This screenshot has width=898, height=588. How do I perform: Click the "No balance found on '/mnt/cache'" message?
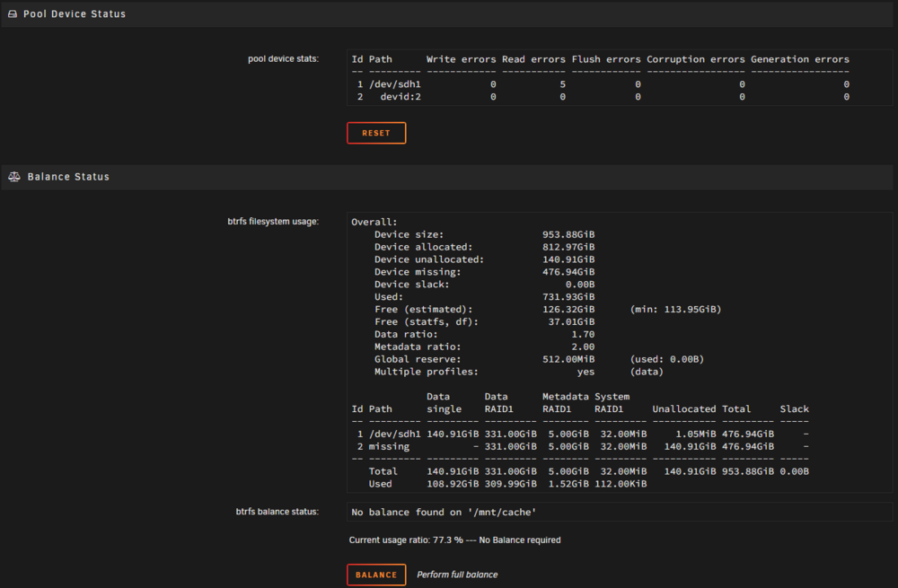point(444,513)
